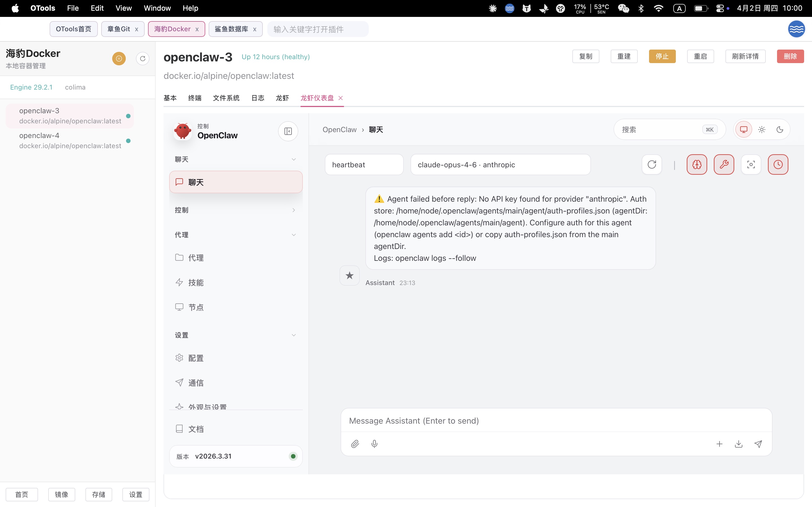Click the microphone voice input icon
This screenshot has width=812, height=507.
(374, 444)
